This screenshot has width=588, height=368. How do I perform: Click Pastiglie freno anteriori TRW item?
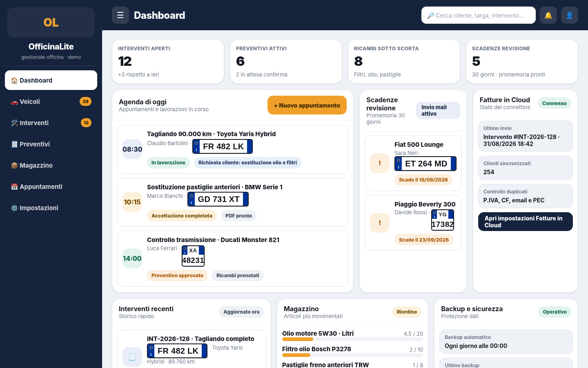(325, 365)
